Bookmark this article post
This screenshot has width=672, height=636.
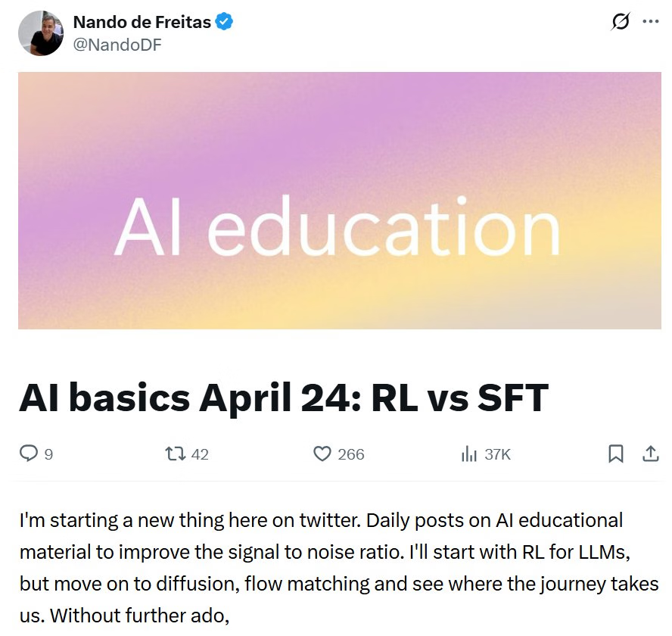(x=616, y=454)
